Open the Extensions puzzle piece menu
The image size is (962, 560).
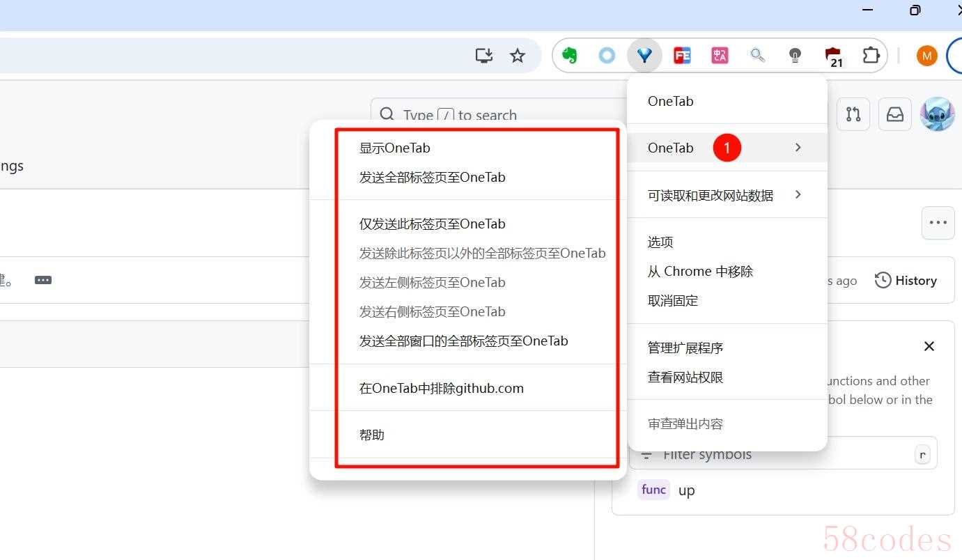tap(871, 56)
